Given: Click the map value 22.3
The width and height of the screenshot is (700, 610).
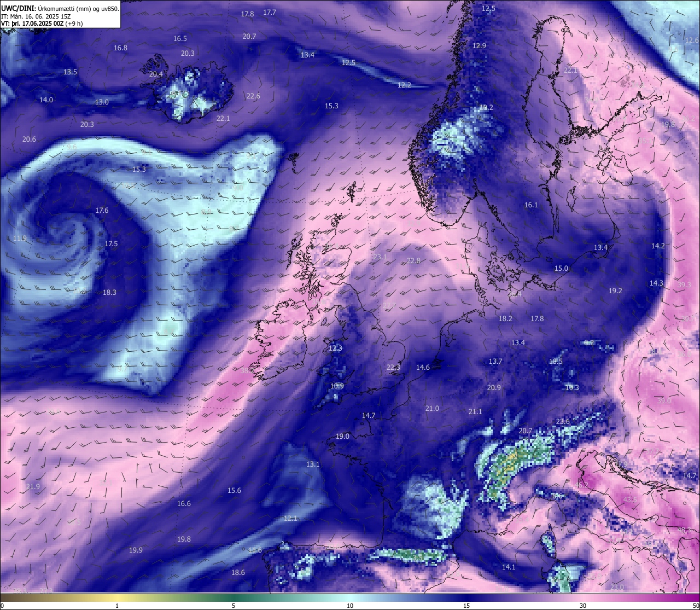Looking at the screenshot, I should coord(393,367).
